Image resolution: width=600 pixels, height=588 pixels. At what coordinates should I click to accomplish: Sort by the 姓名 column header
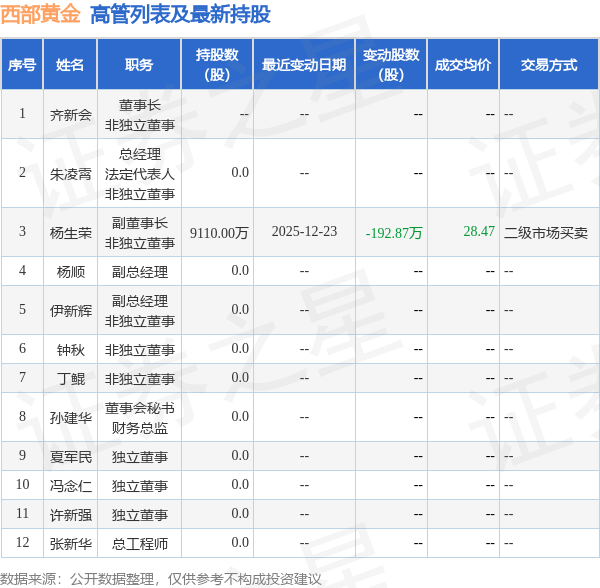tap(70, 65)
